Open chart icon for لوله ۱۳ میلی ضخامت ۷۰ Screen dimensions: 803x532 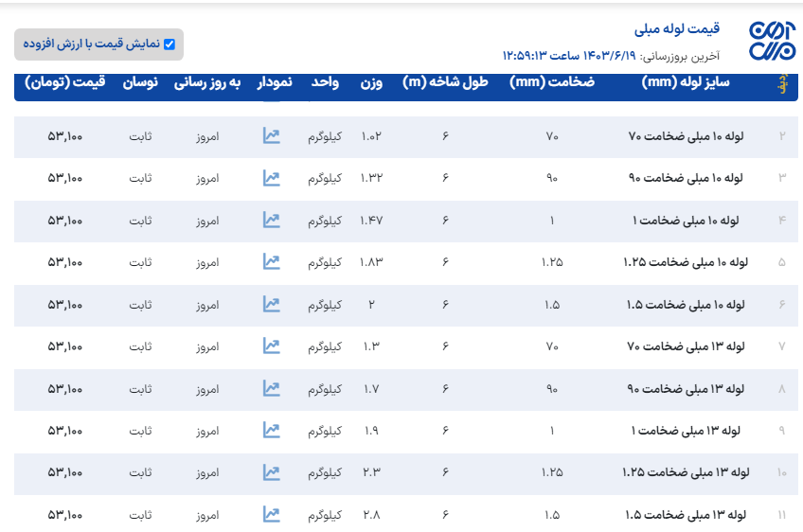(x=271, y=346)
